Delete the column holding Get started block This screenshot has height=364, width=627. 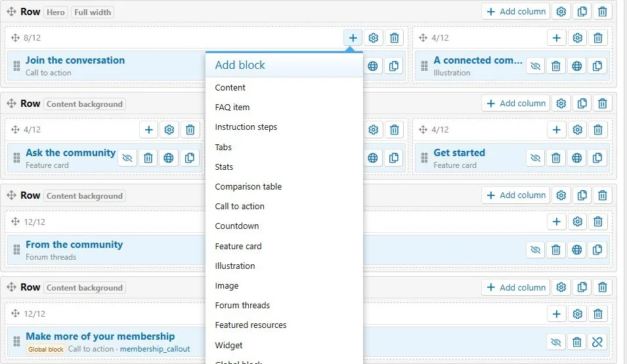(598, 129)
